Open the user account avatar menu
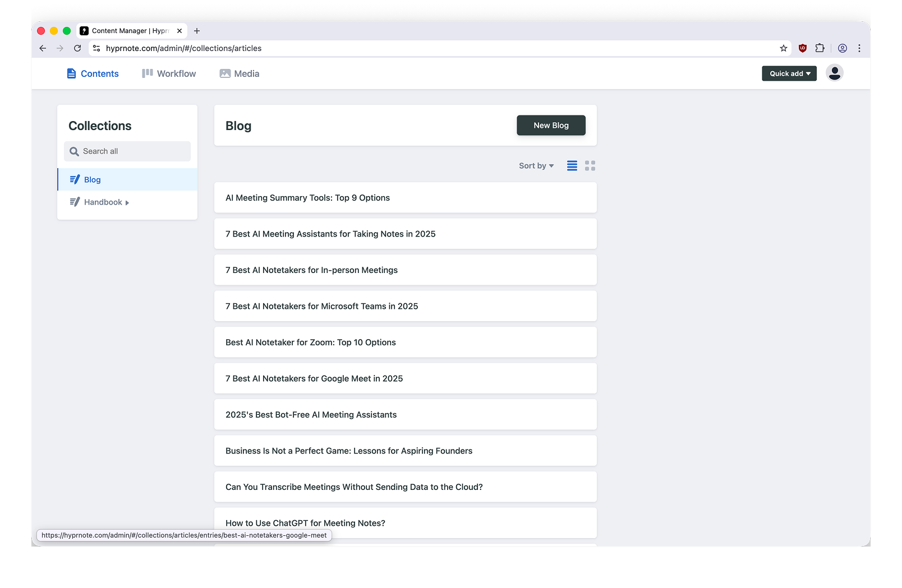 [x=834, y=73]
